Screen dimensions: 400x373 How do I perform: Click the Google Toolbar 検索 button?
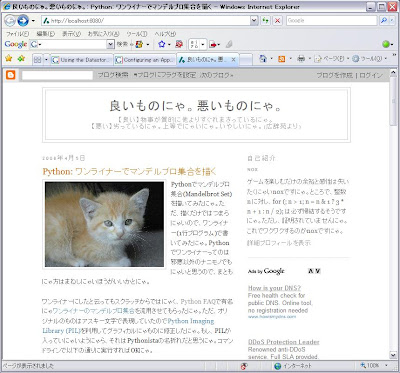122,44
